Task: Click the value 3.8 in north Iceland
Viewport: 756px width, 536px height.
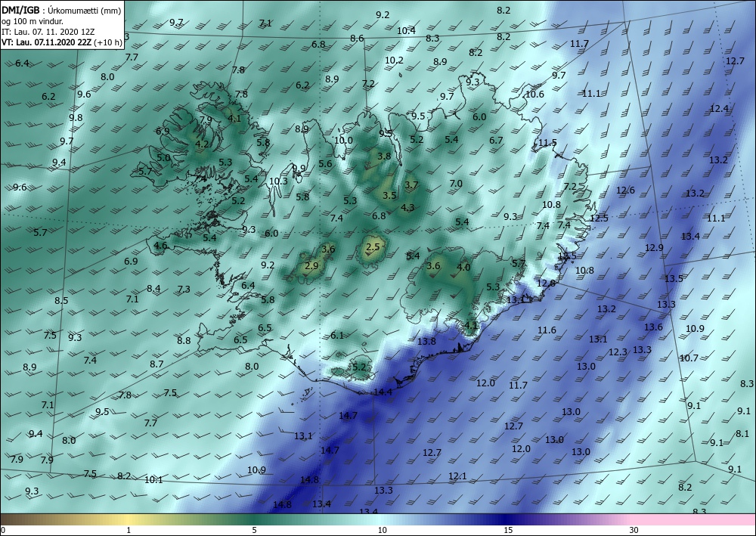Action: click(x=384, y=156)
